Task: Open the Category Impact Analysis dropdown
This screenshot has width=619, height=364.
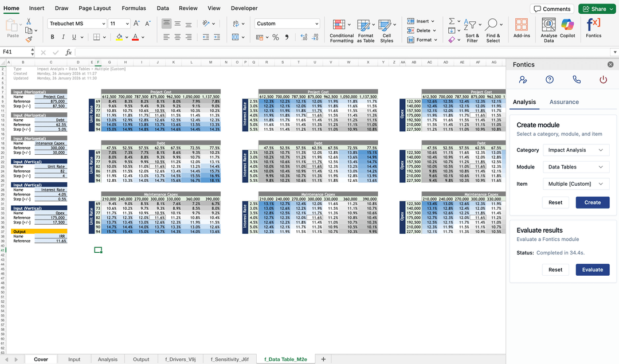Action: pyautogui.click(x=576, y=150)
